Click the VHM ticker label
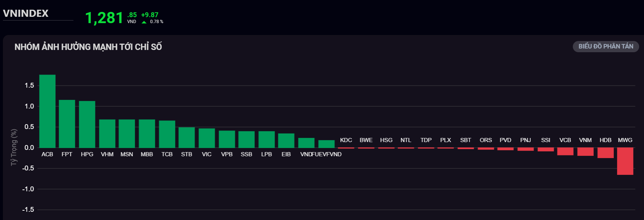Screen dimensions: 644x220 pos(107,154)
